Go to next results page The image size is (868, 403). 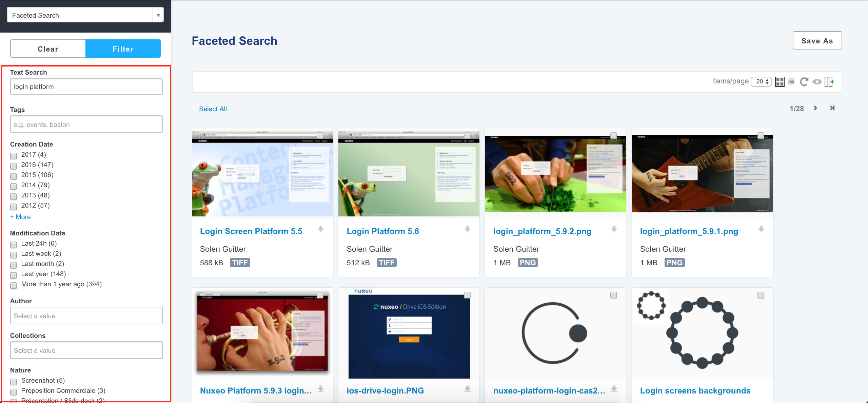(x=815, y=108)
